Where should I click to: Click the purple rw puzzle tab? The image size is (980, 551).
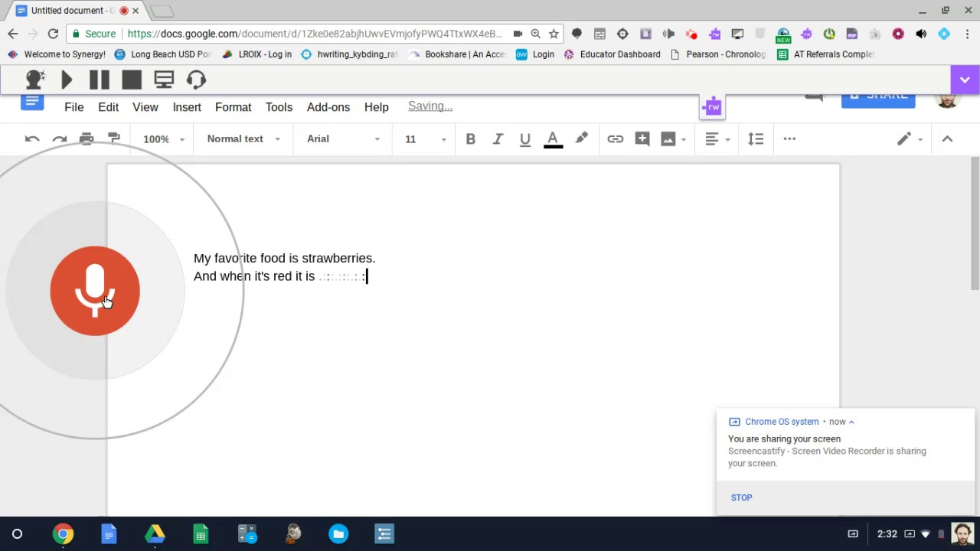click(x=713, y=107)
